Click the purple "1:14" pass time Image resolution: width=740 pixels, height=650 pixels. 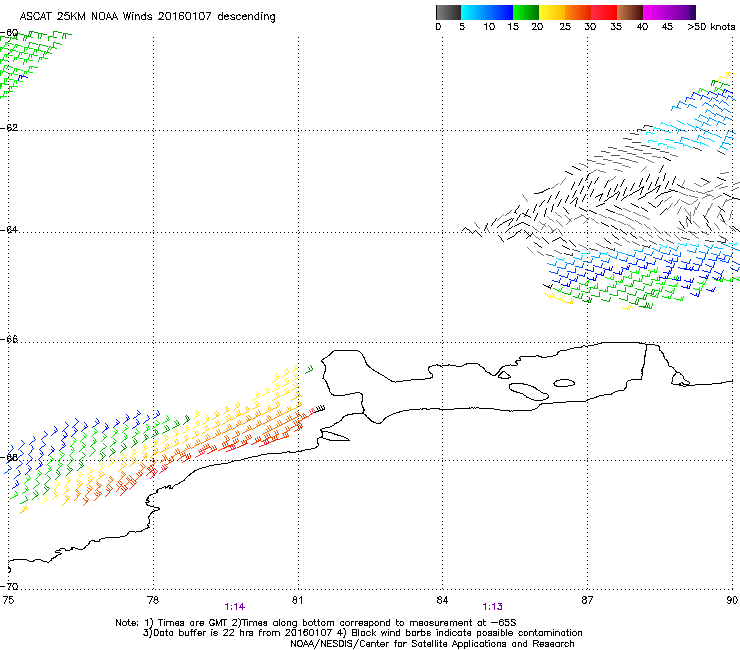point(235,607)
